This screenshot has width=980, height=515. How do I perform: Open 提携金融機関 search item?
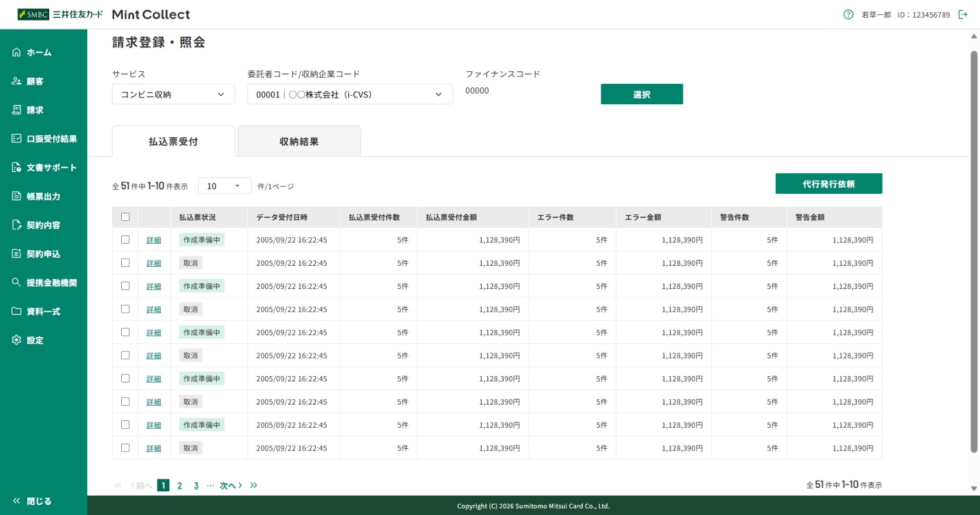[x=44, y=283]
